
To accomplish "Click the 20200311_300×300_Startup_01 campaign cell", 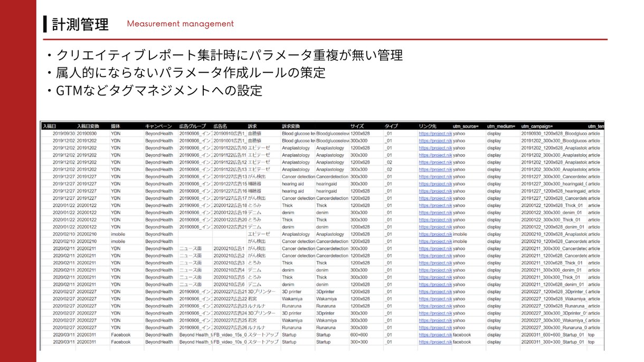I will point(553,342).
